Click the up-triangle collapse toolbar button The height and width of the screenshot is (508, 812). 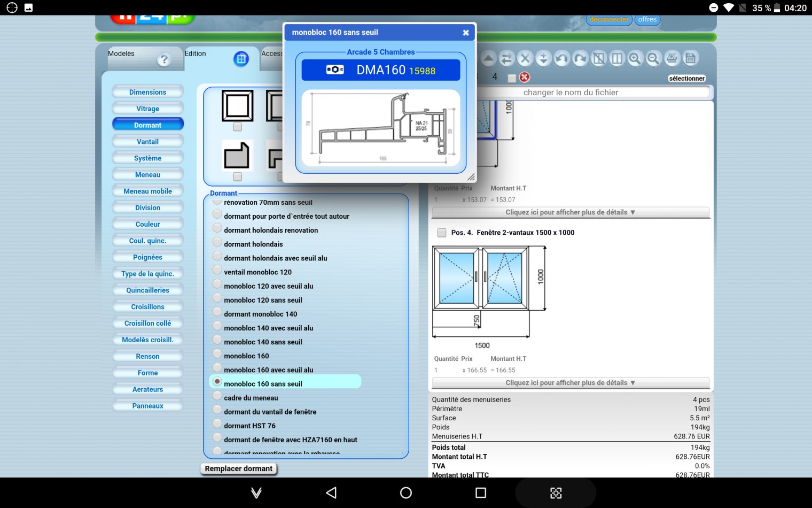(488, 58)
